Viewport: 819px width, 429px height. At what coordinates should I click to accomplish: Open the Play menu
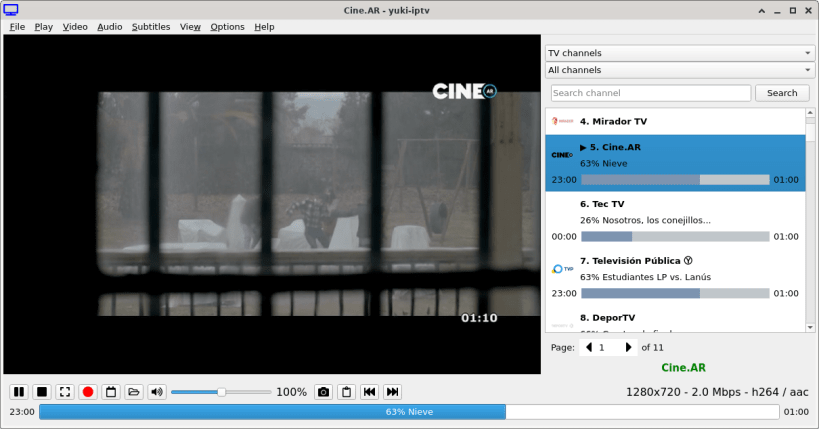click(43, 27)
